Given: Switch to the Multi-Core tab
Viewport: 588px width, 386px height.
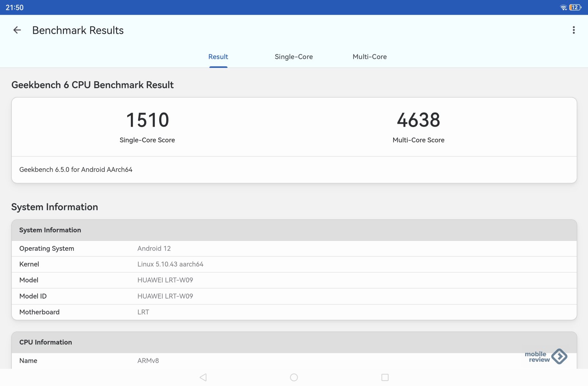Looking at the screenshot, I should point(369,57).
